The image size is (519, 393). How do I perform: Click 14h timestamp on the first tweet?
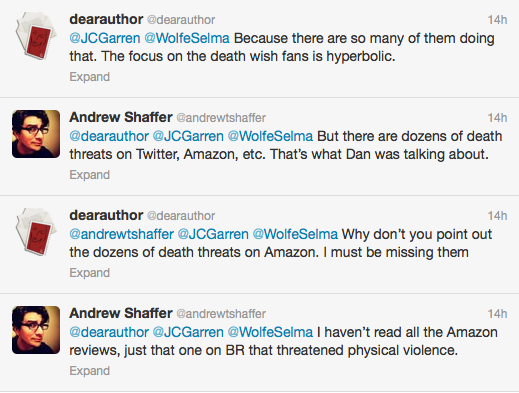[x=497, y=20]
